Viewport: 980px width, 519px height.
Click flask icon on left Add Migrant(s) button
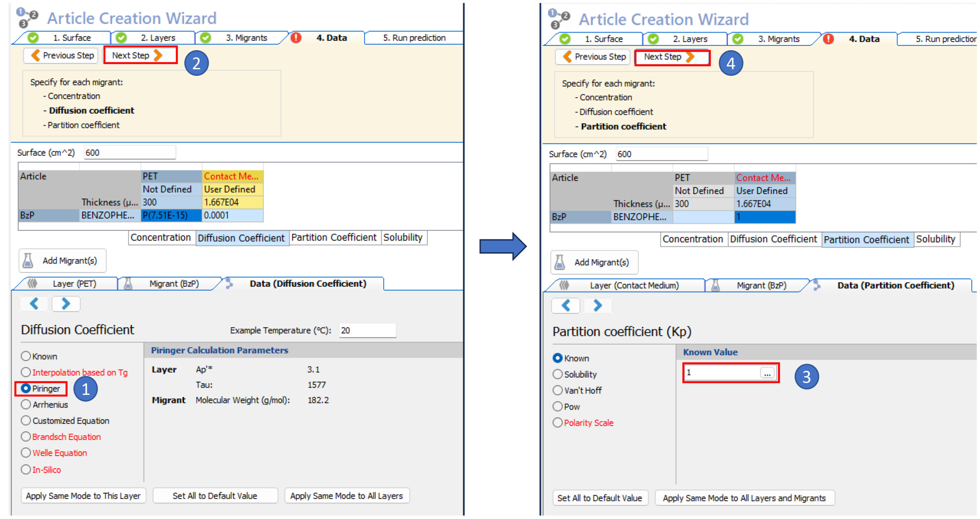pos(28,261)
